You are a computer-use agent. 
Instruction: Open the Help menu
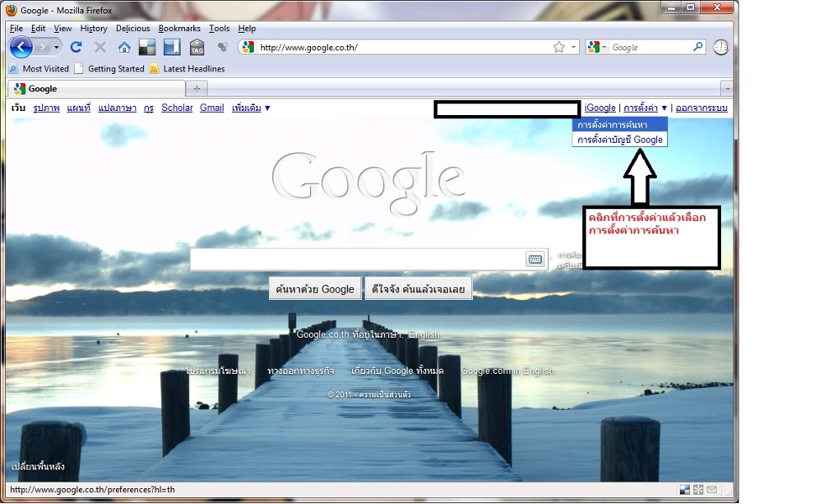[x=247, y=29]
